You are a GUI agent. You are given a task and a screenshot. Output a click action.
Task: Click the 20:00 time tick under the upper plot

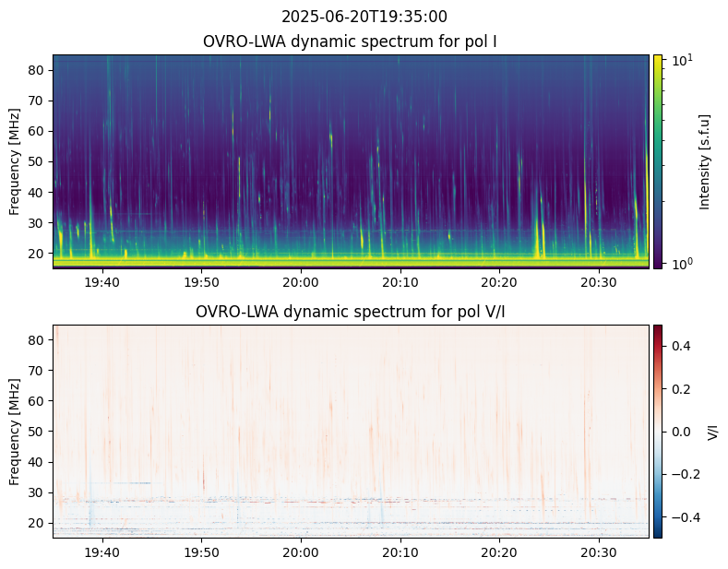click(x=300, y=281)
